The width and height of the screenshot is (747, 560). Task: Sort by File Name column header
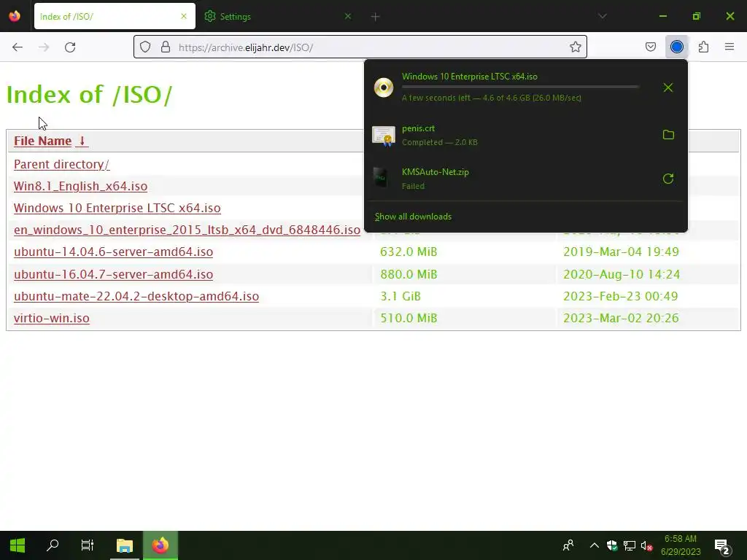[42, 141]
